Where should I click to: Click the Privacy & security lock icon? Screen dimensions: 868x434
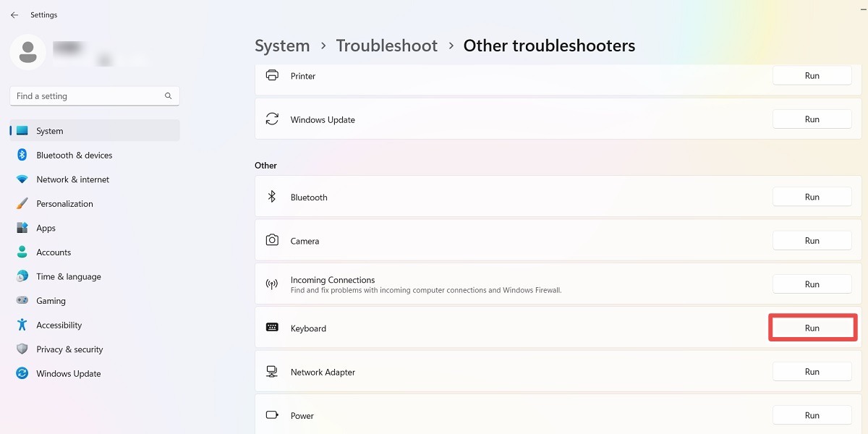pyautogui.click(x=22, y=349)
